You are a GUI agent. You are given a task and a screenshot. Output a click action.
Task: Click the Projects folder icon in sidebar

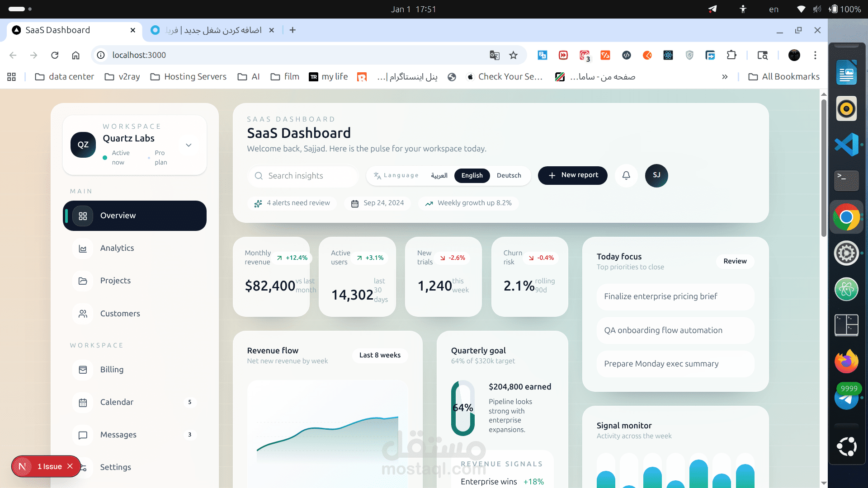83,281
